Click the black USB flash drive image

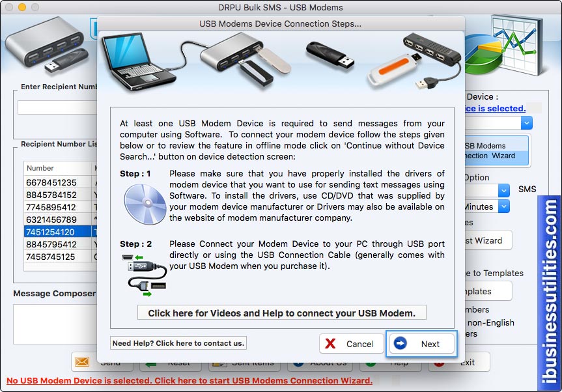(330, 55)
